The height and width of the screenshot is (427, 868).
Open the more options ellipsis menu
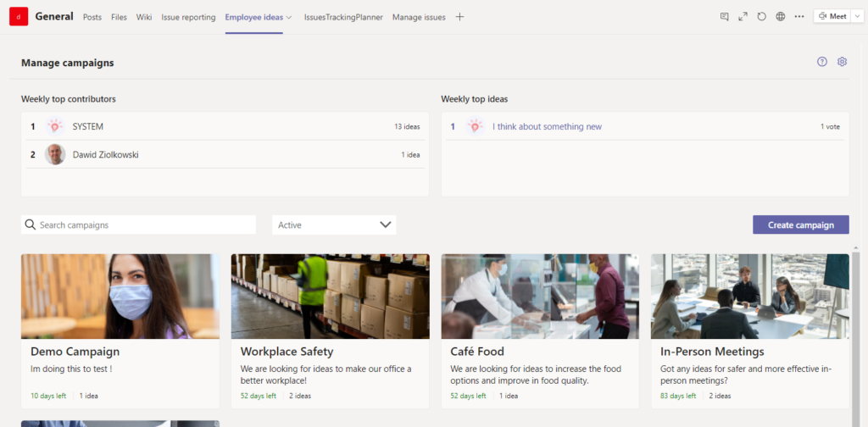pyautogui.click(x=798, y=16)
